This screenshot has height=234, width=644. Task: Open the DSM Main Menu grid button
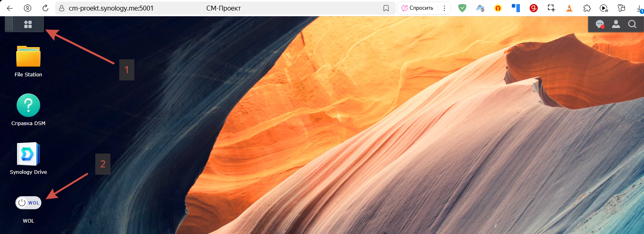point(28,24)
